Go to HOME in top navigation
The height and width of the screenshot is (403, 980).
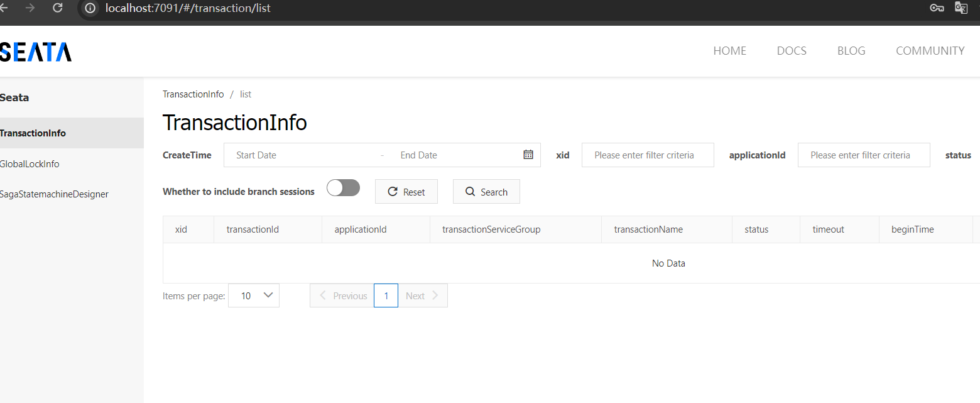(730, 51)
